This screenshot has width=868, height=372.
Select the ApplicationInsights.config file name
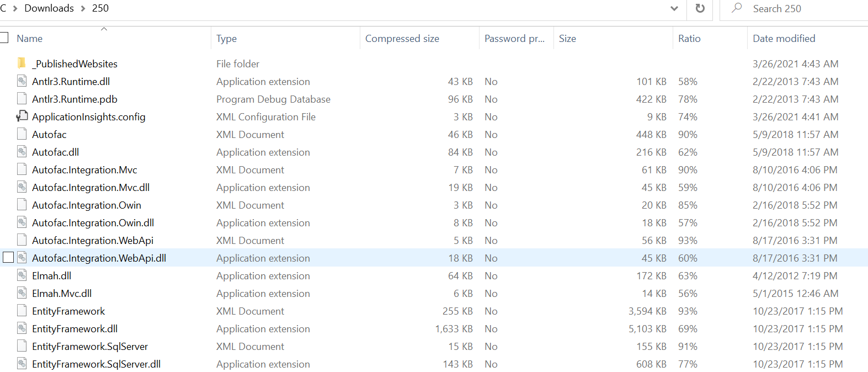coord(89,117)
